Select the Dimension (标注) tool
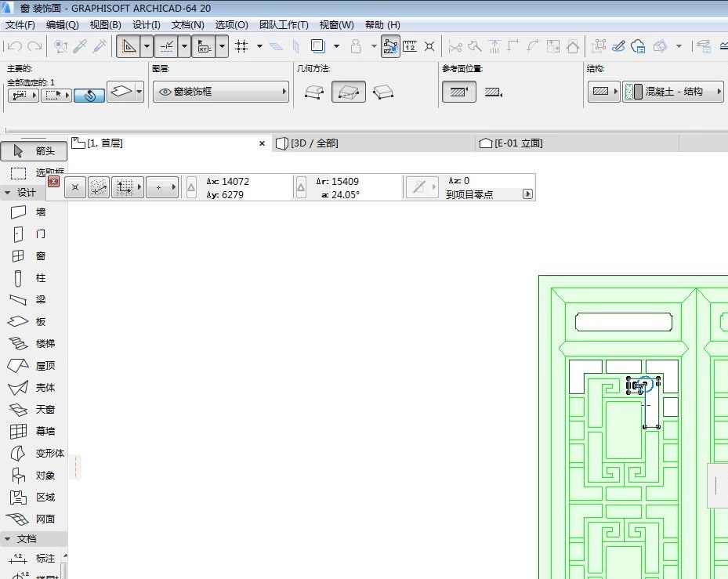 [32, 559]
